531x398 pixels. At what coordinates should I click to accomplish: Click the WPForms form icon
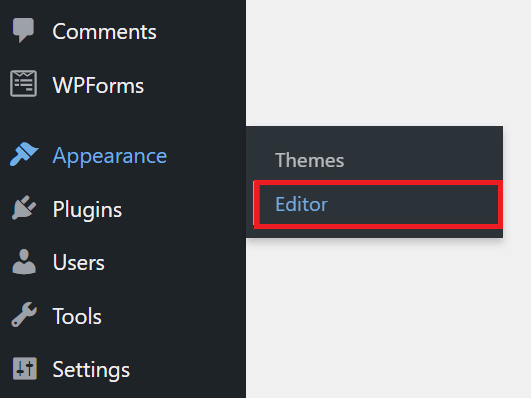(23, 84)
